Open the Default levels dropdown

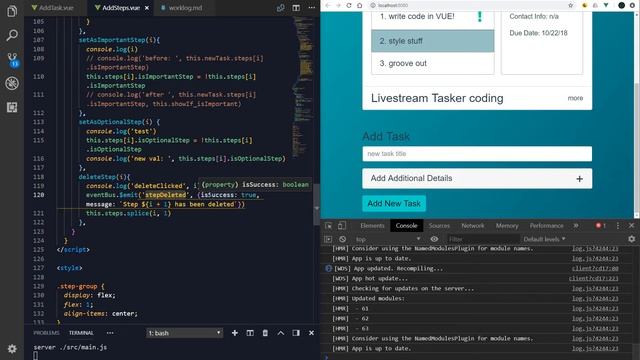point(544,239)
